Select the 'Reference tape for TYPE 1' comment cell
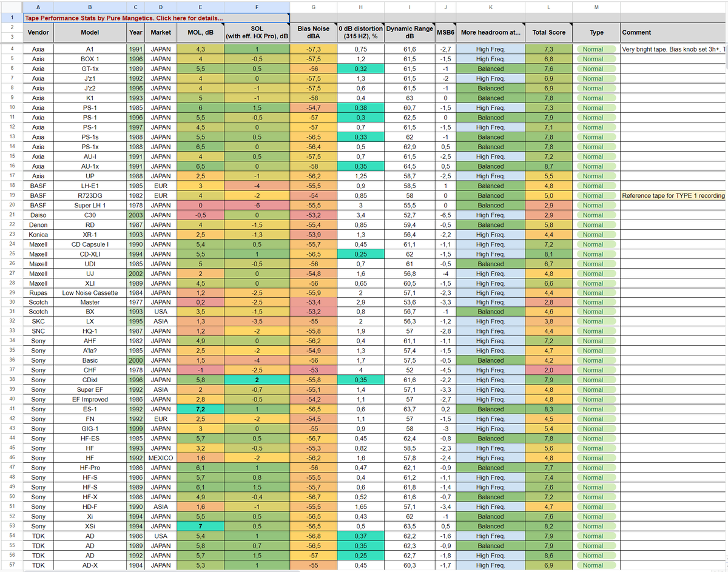 pyautogui.click(x=674, y=195)
